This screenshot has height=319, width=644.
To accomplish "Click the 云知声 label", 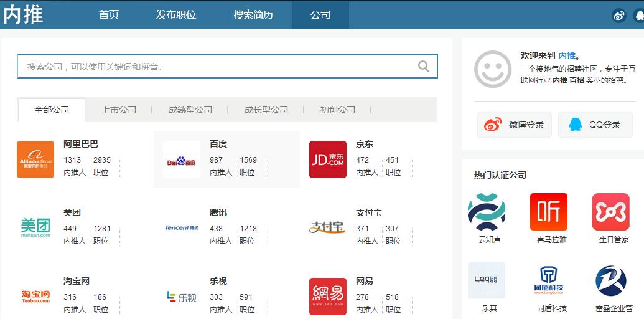I will pos(490,240).
